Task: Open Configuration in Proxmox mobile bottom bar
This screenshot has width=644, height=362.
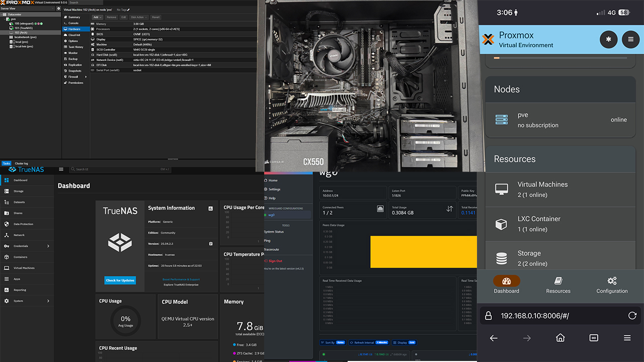Action: [612, 286]
